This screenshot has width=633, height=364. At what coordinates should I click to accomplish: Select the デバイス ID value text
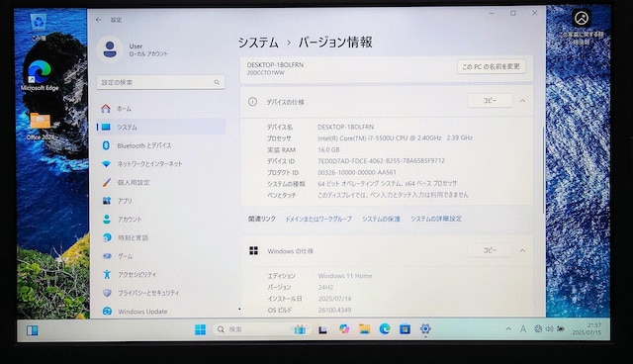pos(381,161)
